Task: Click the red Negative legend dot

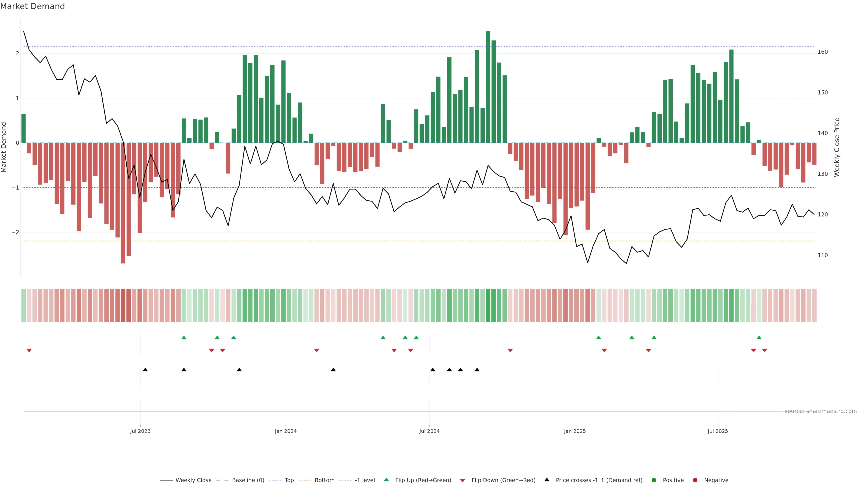Action: 695,480
